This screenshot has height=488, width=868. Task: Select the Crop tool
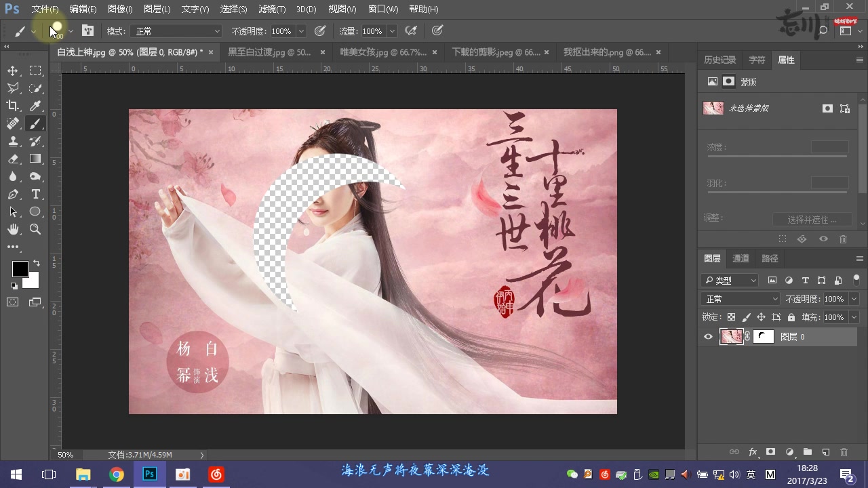pyautogui.click(x=12, y=106)
